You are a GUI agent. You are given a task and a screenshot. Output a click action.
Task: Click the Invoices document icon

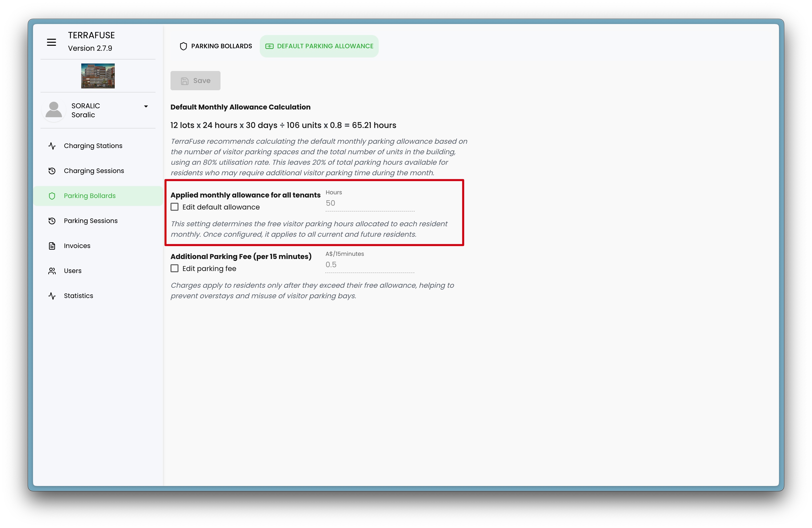coord(52,246)
